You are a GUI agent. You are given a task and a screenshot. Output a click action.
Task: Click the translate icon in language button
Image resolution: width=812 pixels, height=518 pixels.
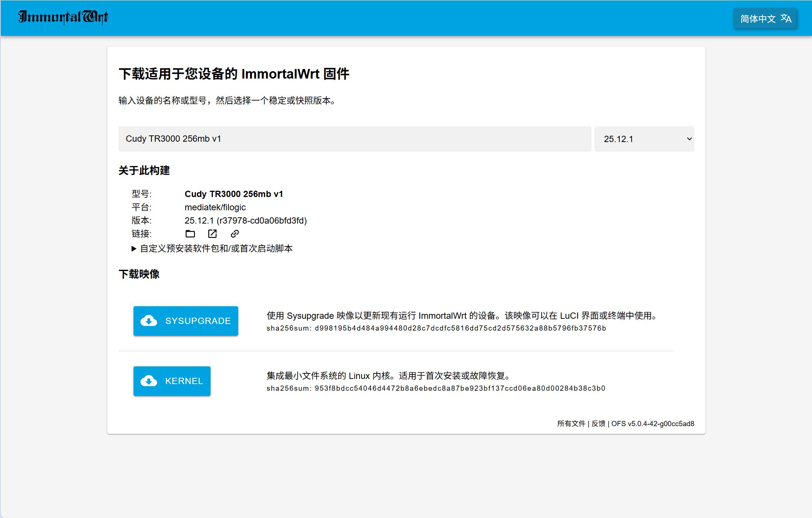click(x=786, y=18)
